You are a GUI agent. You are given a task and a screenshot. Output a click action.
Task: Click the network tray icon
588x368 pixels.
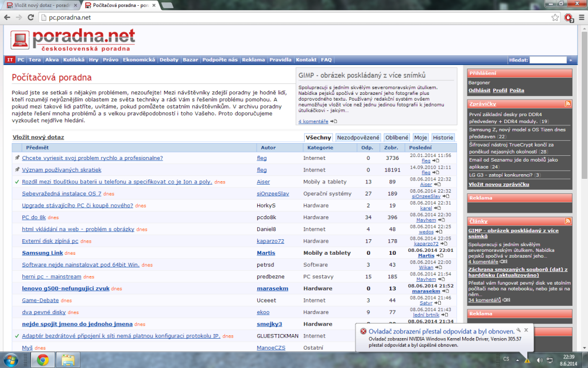550,360
